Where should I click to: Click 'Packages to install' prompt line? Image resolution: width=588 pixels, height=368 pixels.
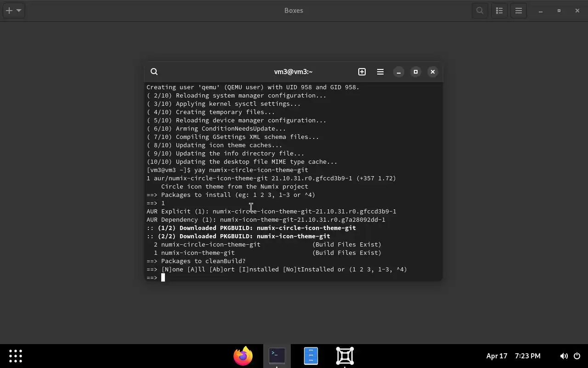(x=231, y=195)
